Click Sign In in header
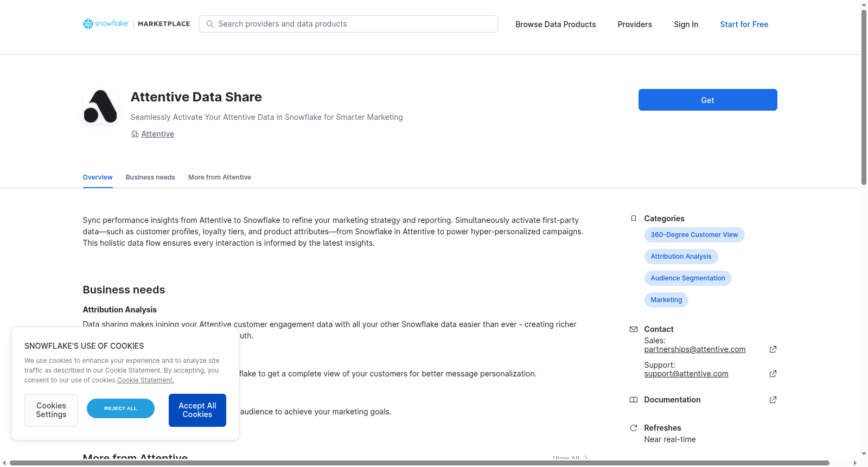Screen dimensions: 868x467 (686, 24)
